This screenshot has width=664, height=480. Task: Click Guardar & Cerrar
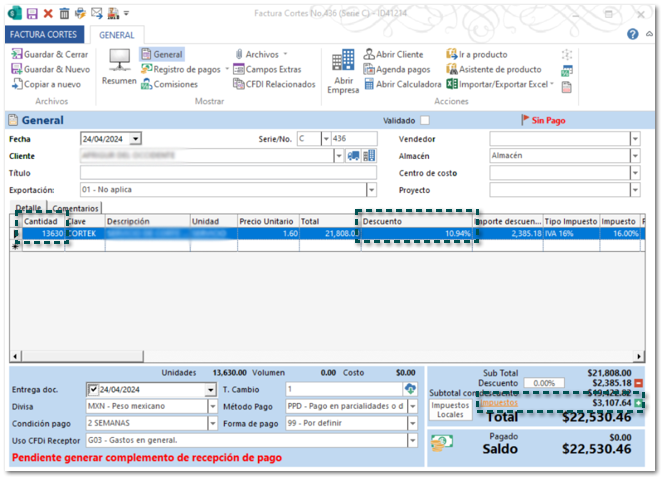pos(48,54)
